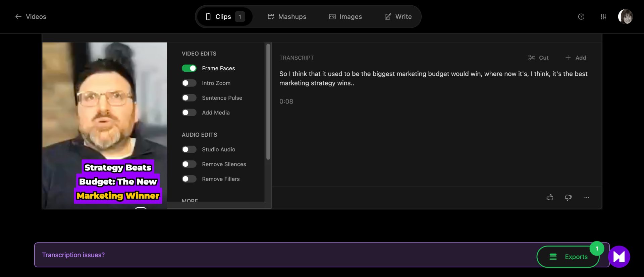Image resolution: width=644 pixels, height=277 pixels.
Task: Click the 0:08 timestamp
Action: click(x=286, y=101)
